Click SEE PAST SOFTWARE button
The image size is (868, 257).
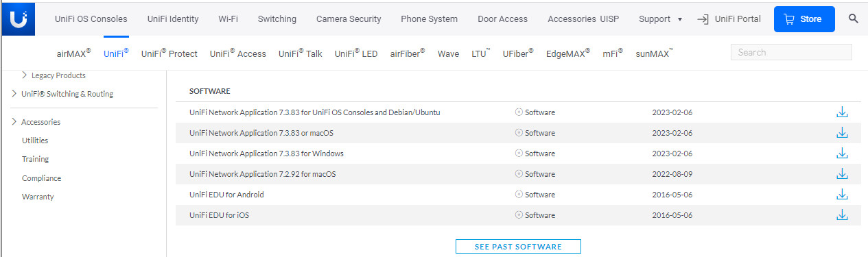tap(518, 247)
